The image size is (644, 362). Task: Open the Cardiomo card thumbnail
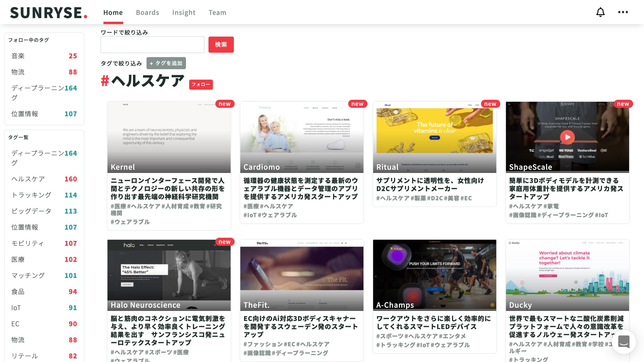[x=302, y=137]
